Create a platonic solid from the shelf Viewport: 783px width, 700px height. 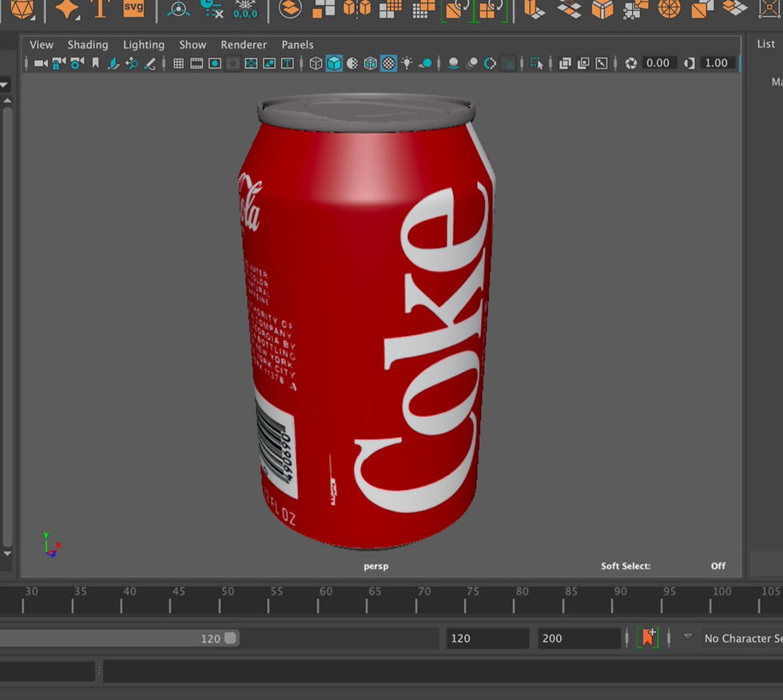(x=22, y=9)
